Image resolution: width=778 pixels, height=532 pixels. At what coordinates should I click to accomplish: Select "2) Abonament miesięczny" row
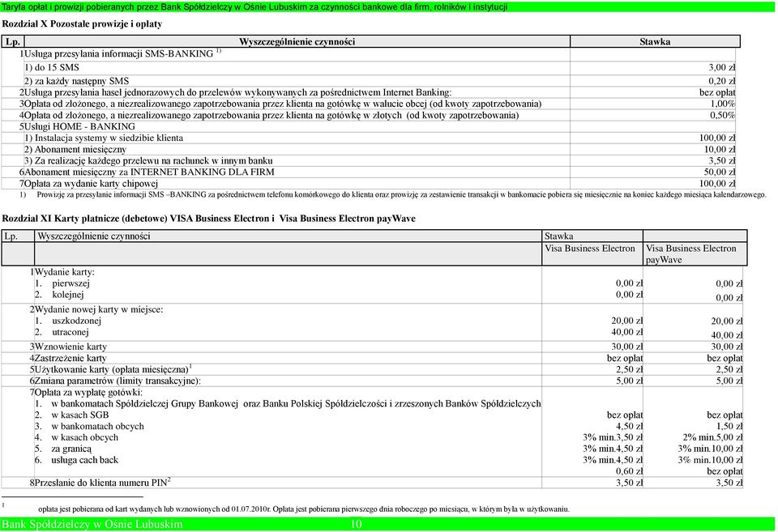(x=75, y=149)
